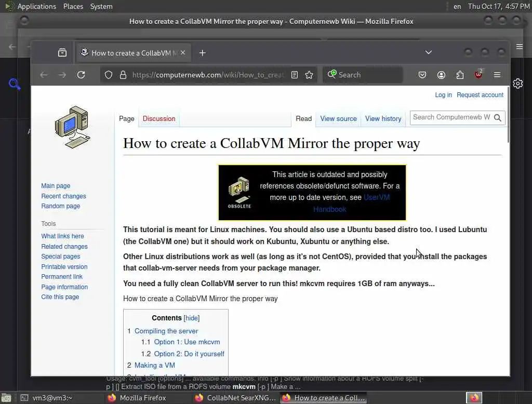Collapse the Contents box with hide
This screenshot has height=404, width=532.
pyautogui.click(x=191, y=318)
